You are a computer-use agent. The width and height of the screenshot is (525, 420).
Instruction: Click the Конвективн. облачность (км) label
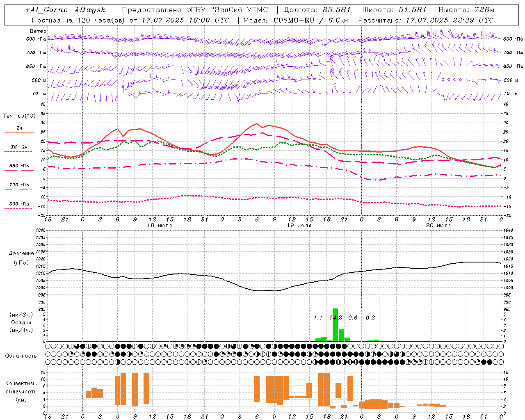point(21,391)
